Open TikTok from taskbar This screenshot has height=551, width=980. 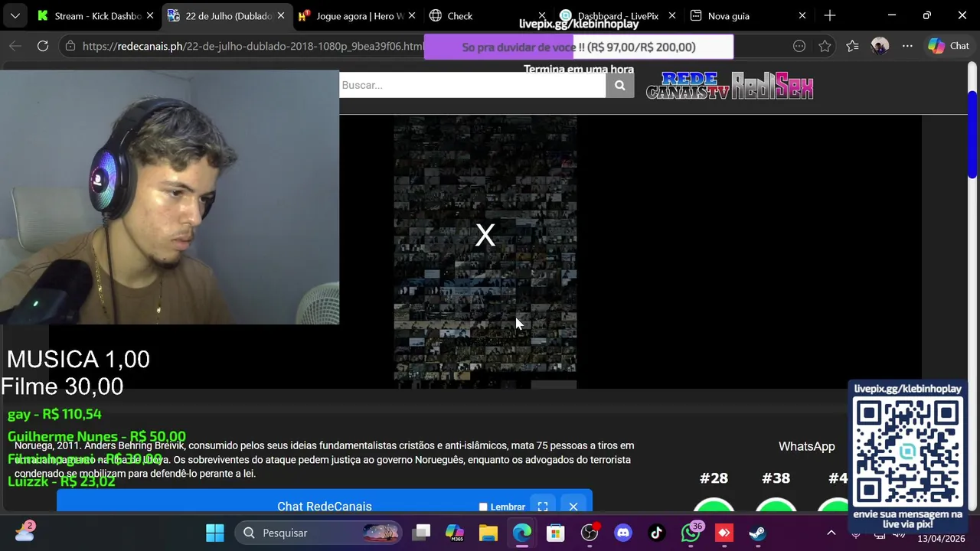click(657, 533)
